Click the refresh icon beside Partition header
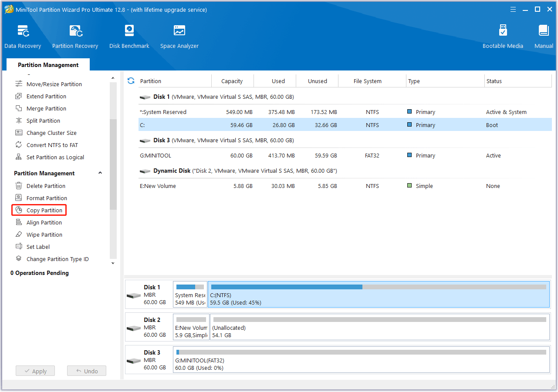The width and height of the screenshot is (558, 392). tap(131, 81)
